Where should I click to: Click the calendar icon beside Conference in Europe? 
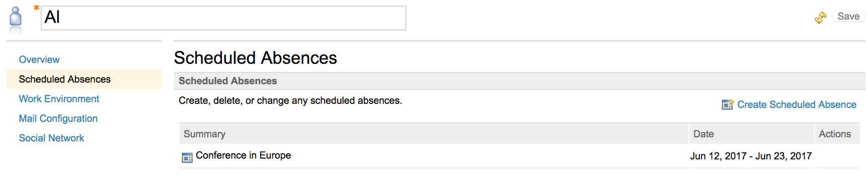187,157
